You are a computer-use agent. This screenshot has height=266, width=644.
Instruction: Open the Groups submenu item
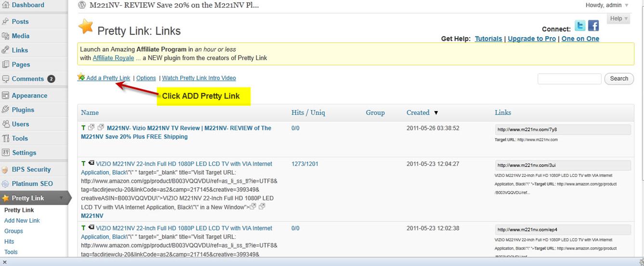tap(13, 231)
